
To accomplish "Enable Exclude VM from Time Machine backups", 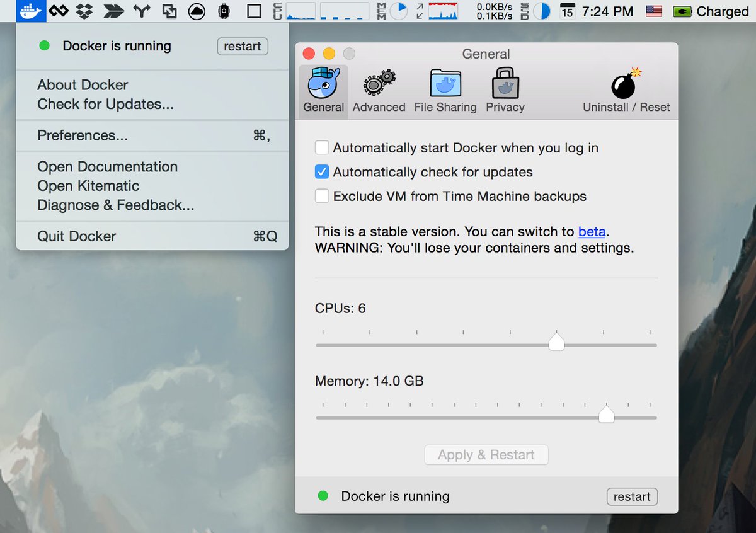I will (322, 196).
